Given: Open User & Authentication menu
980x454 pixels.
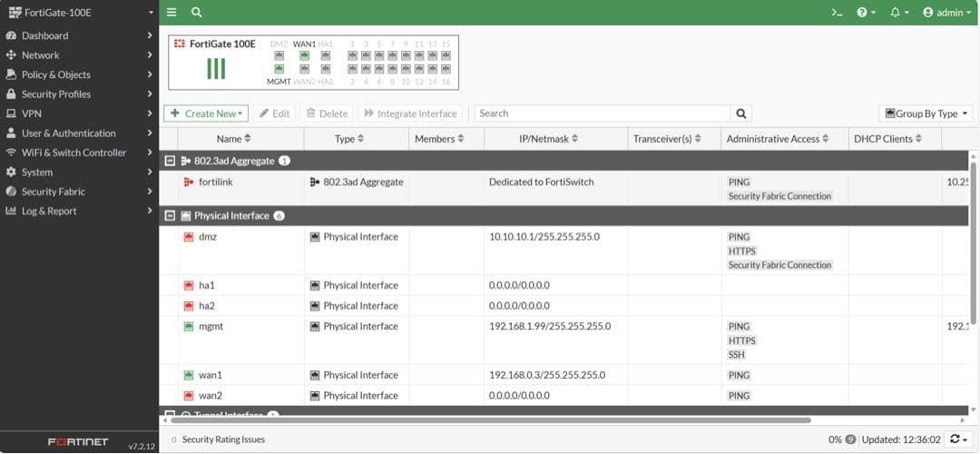Looking at the screenshot, I should pyautogui.click(x=79, y=133).
